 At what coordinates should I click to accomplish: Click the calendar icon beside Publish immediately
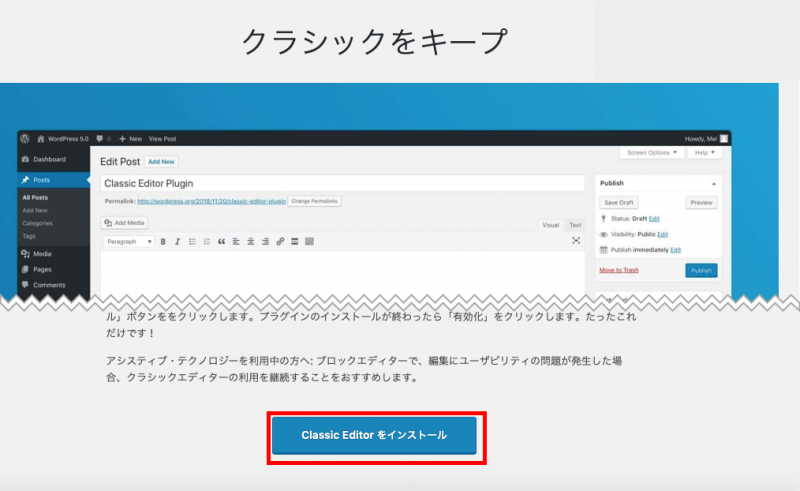[604, 250]
